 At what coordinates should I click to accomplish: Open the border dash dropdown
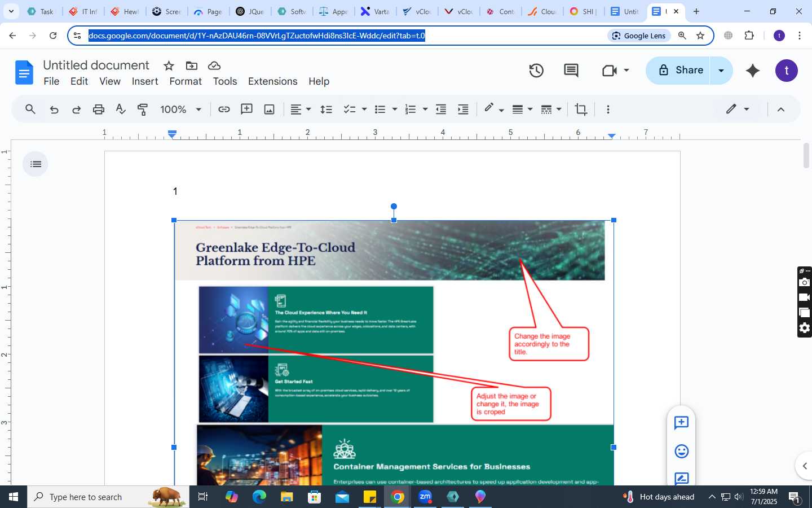pyautogui.click(x=551, y=110)
